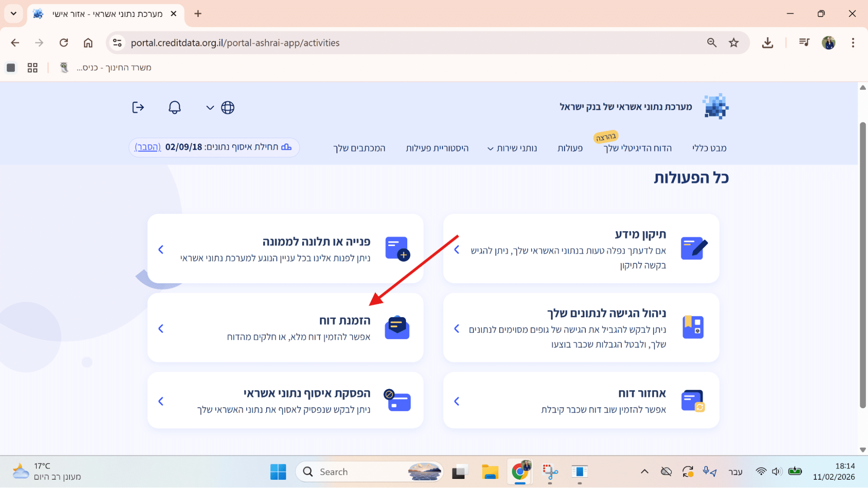Click the הסבר explanation link
The image size is (868, 488).
tap(148, 147)
